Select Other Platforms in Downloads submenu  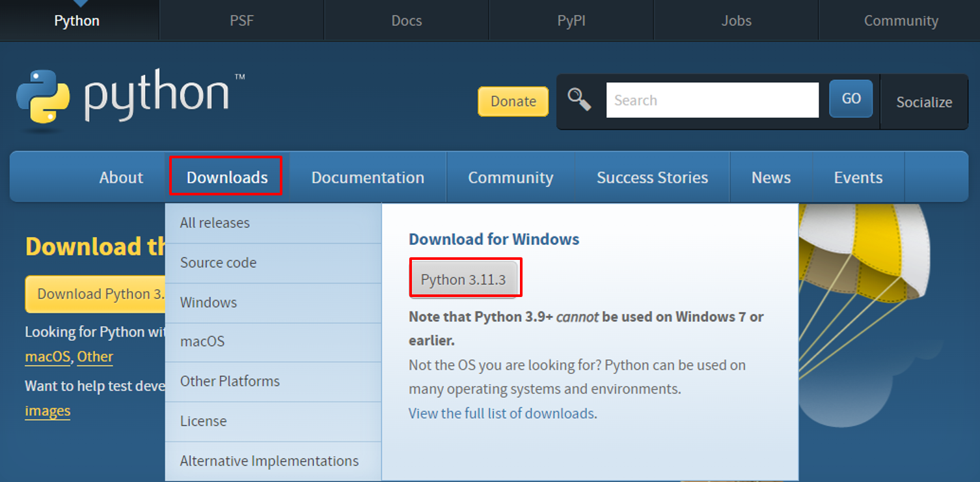tap(273, 382)
